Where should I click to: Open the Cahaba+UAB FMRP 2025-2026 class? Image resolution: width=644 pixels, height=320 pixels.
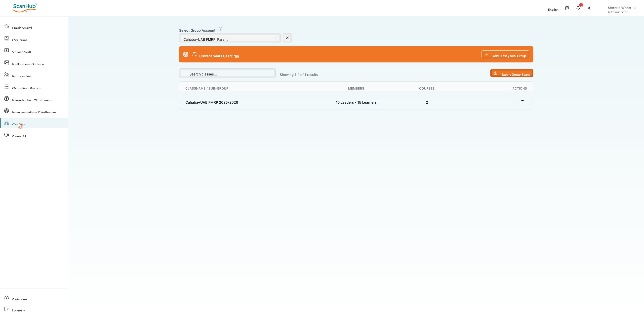(212, 102)
